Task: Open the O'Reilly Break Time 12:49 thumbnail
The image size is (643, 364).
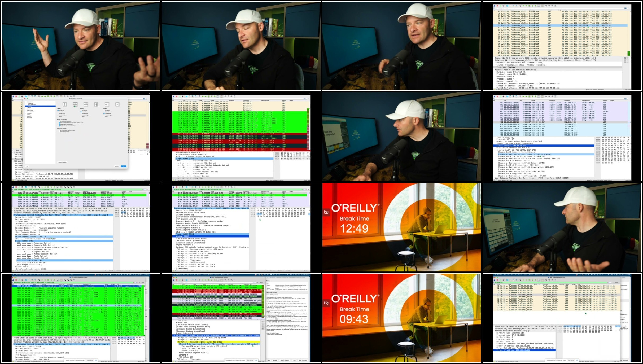Action: [401, 227]
